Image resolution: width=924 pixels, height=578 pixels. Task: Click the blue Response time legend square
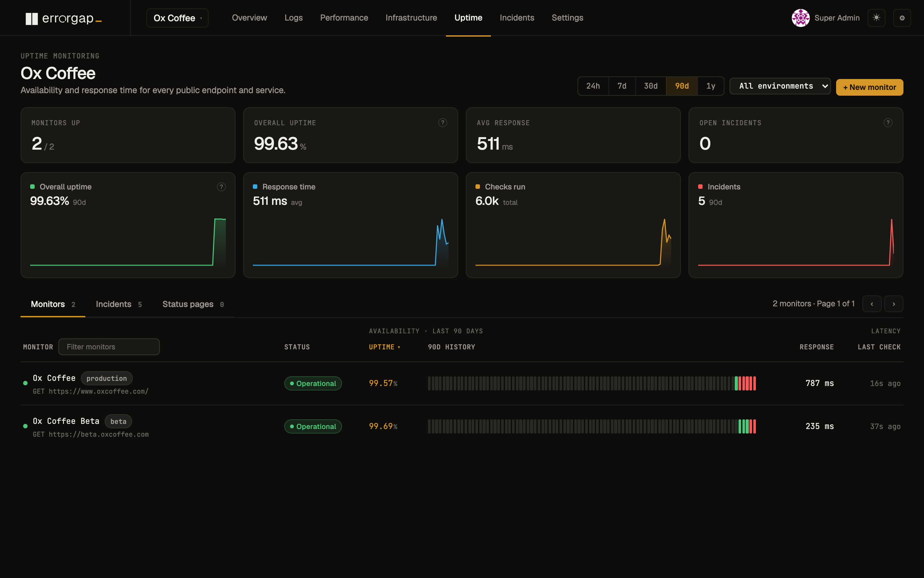click(255, 187)
